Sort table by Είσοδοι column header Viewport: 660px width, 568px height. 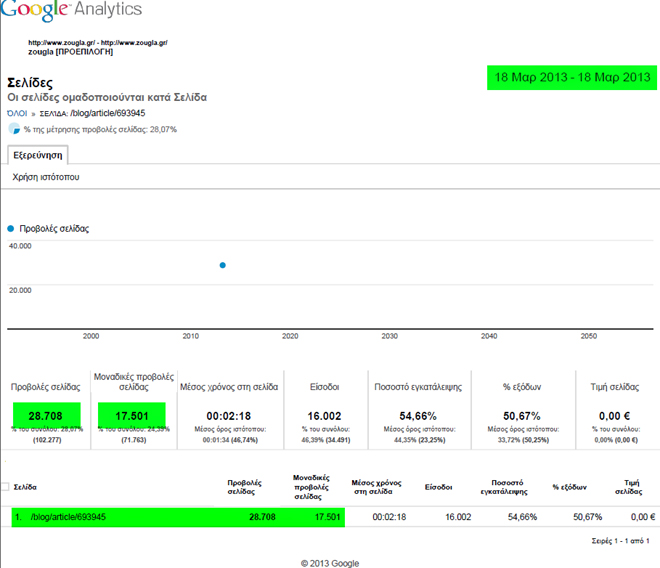pos(438,487)
